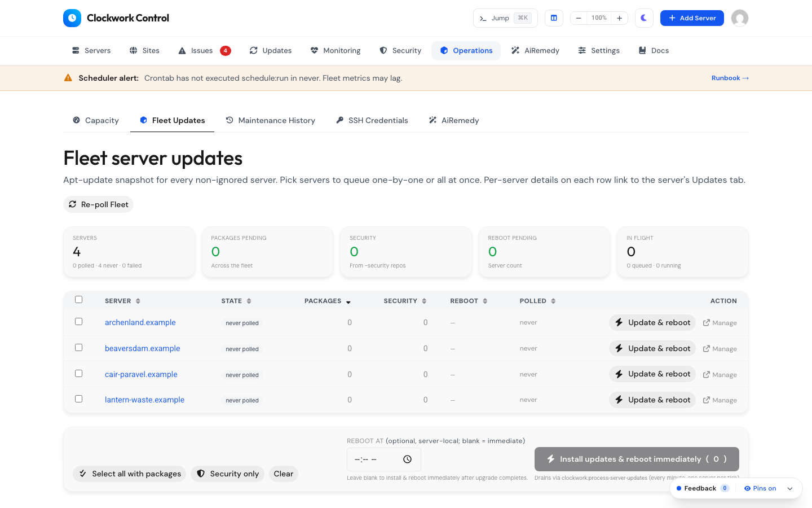Expand the Feedback widget chevron
The image size is (812, 508).
(x=790, y=489)
